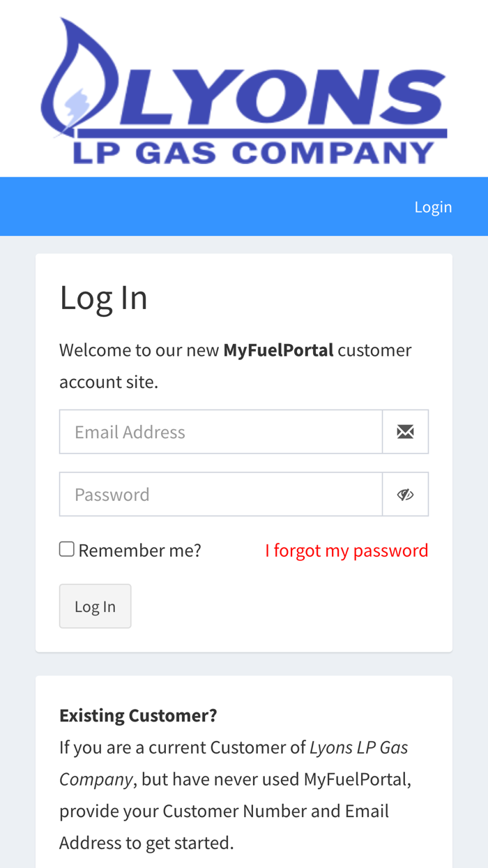Click "LP GAS COMPANY" text in the logo
The image size is (488, 868).
254,152
